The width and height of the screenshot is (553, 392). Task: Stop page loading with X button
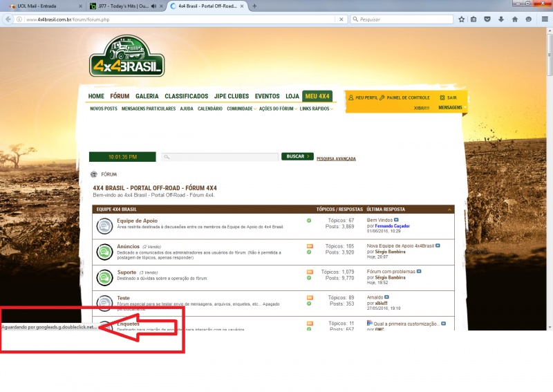341,19
